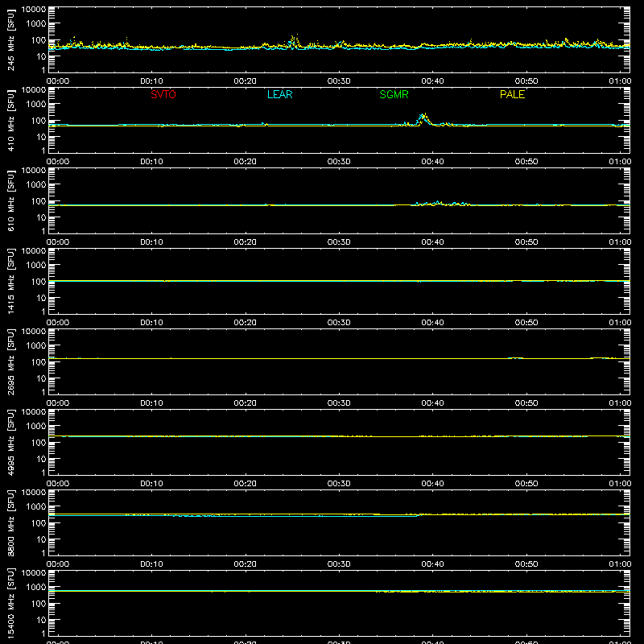
Task: Click 00:20 tick under the 245 MHz plot
Action: (x=246, y=81)
